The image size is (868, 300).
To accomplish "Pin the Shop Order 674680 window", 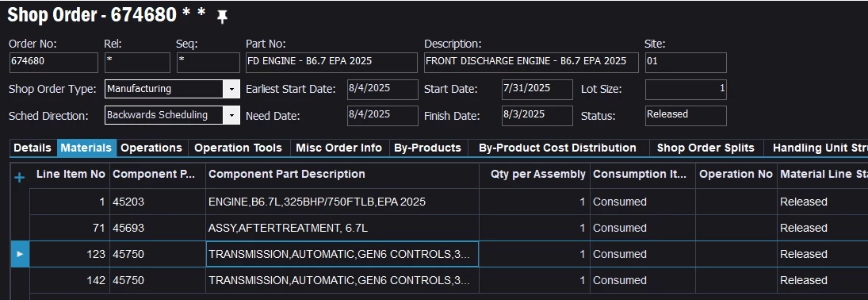I will click(x=222, y=17).
